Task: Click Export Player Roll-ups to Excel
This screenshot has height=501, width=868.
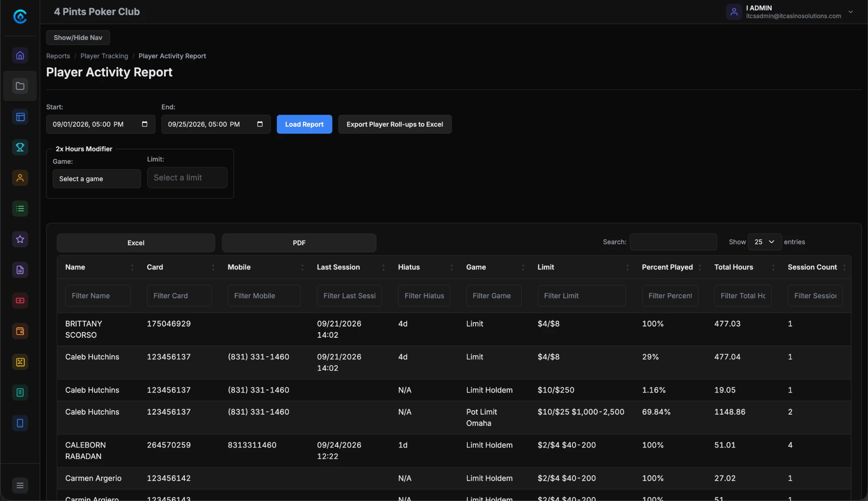Action: (395, 124)
